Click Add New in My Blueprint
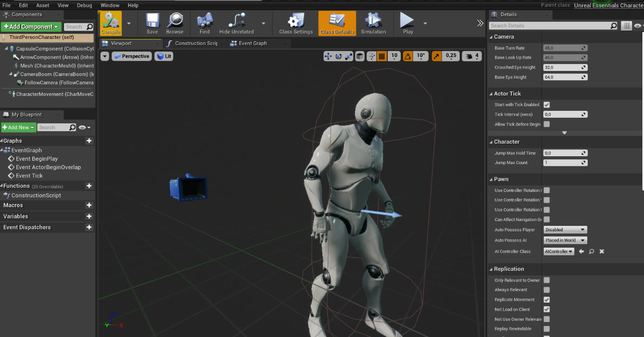Viewport: 644px width, 337px height. pyautogui.click(x=18, y=127)
